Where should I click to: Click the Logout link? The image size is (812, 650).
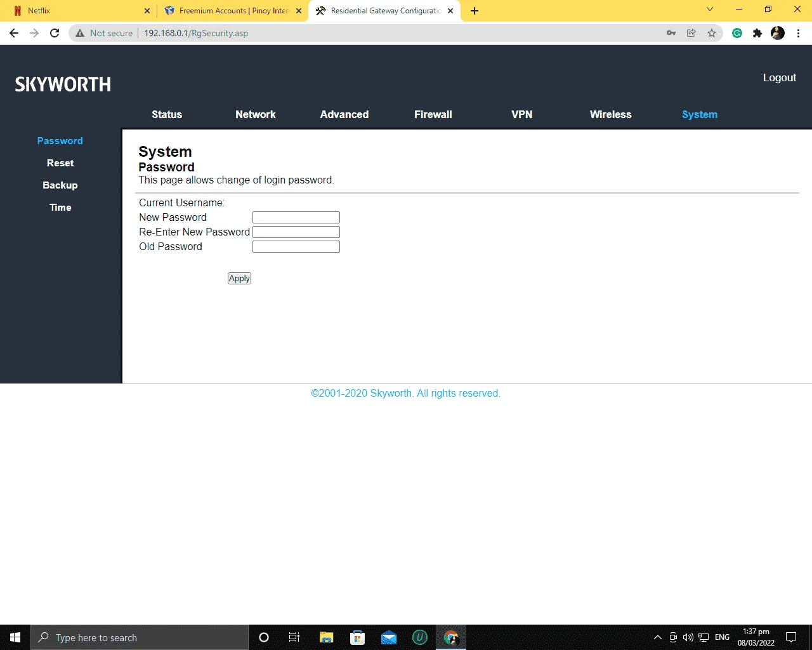click(780, 77)
